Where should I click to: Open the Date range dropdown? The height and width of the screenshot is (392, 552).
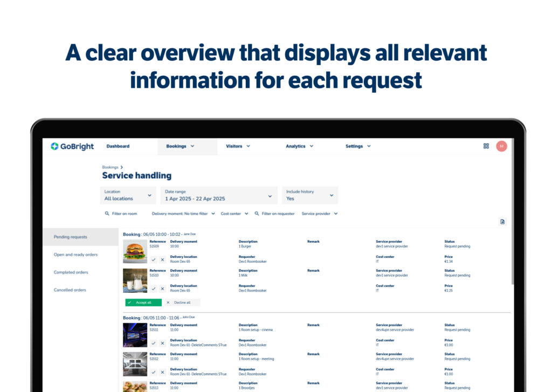(x=218, y=195)
